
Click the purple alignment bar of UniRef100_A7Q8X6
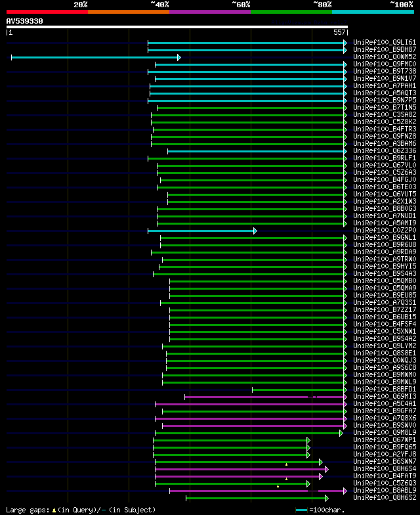[x=249, y=419]
